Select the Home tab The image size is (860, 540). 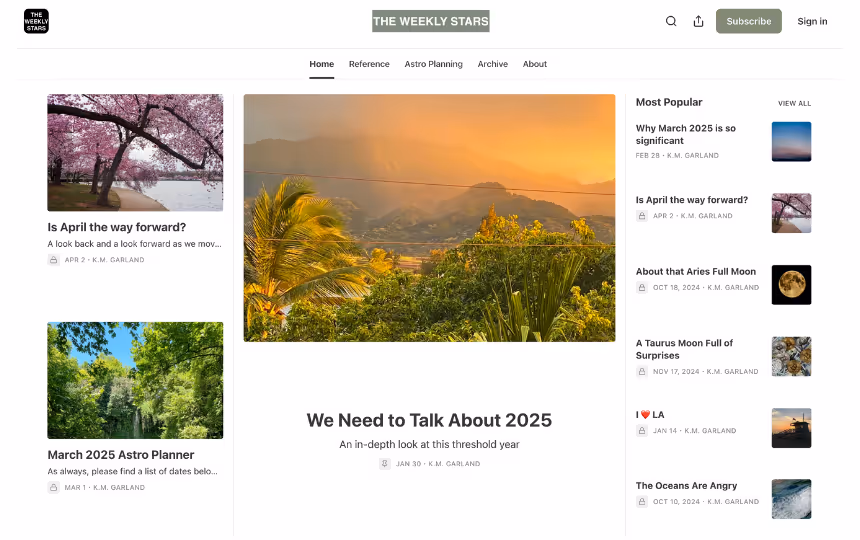(321, 64)
